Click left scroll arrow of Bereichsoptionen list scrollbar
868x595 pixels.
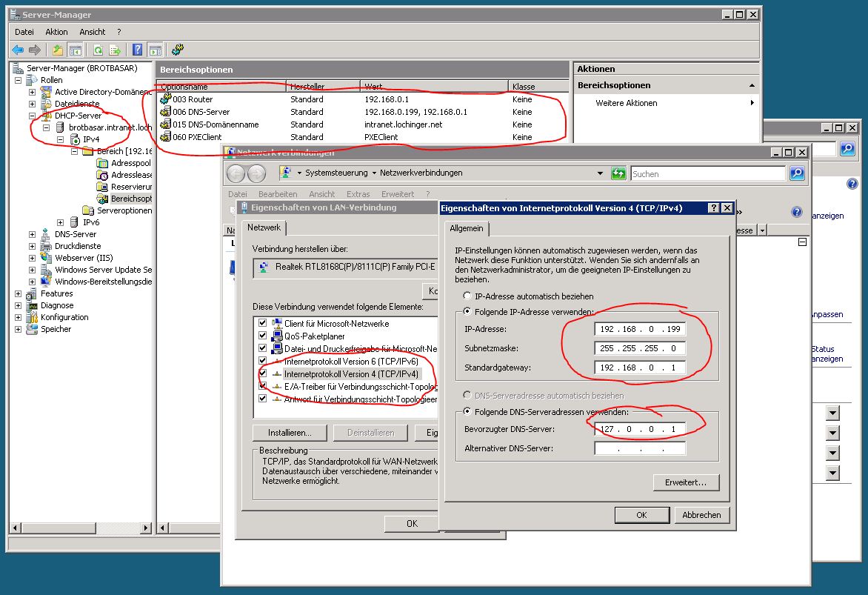tap(163, 528)
